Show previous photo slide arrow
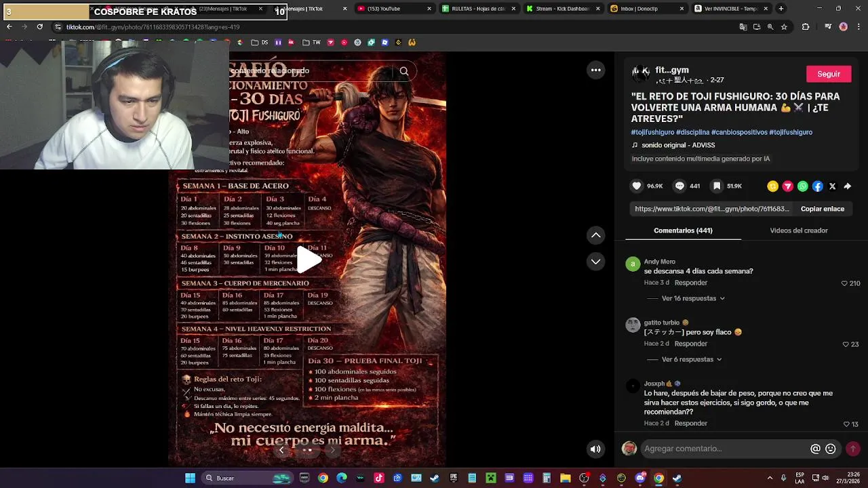Viewport: 868px width, 488px height. pyautogui.click(x=281, y=450)
